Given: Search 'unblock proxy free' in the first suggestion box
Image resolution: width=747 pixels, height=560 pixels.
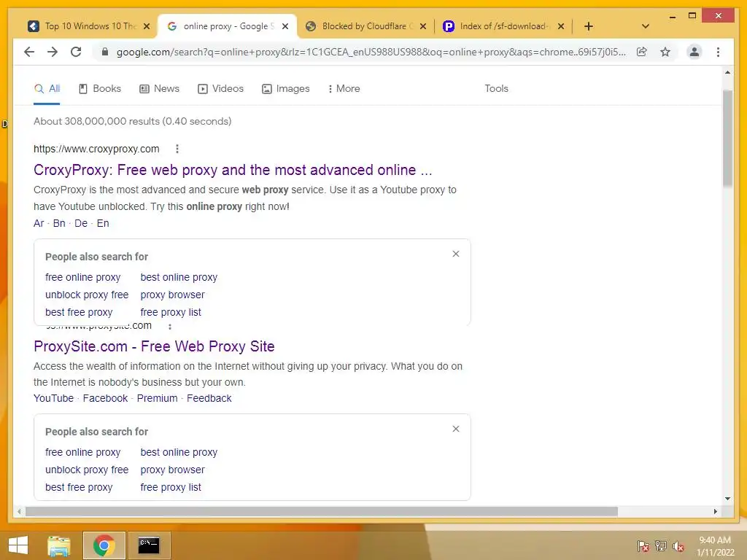Looking at the screenshot, I should click(87, 295).
